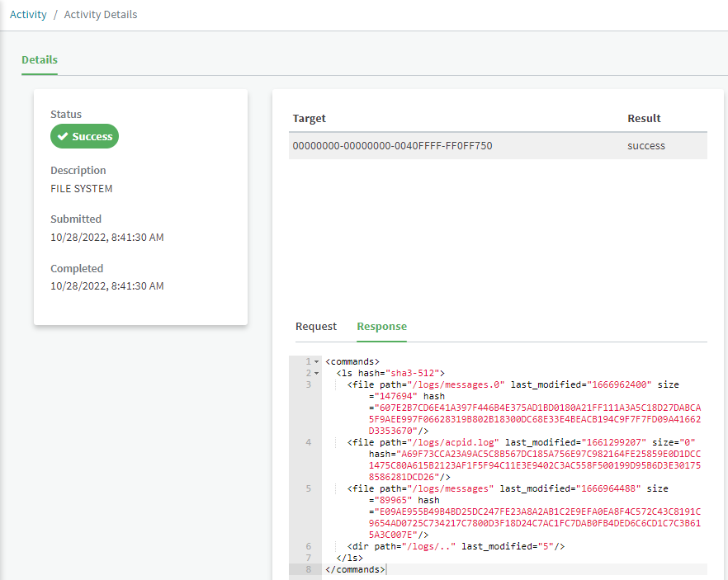Click line number 4 in the code gutter

[x=308, y=442]
